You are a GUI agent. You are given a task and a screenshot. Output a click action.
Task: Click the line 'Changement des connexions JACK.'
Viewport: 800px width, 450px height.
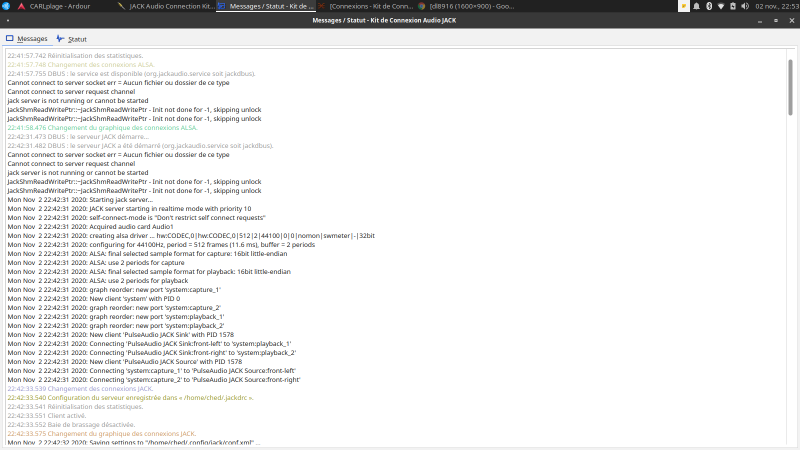coord(80,389)
